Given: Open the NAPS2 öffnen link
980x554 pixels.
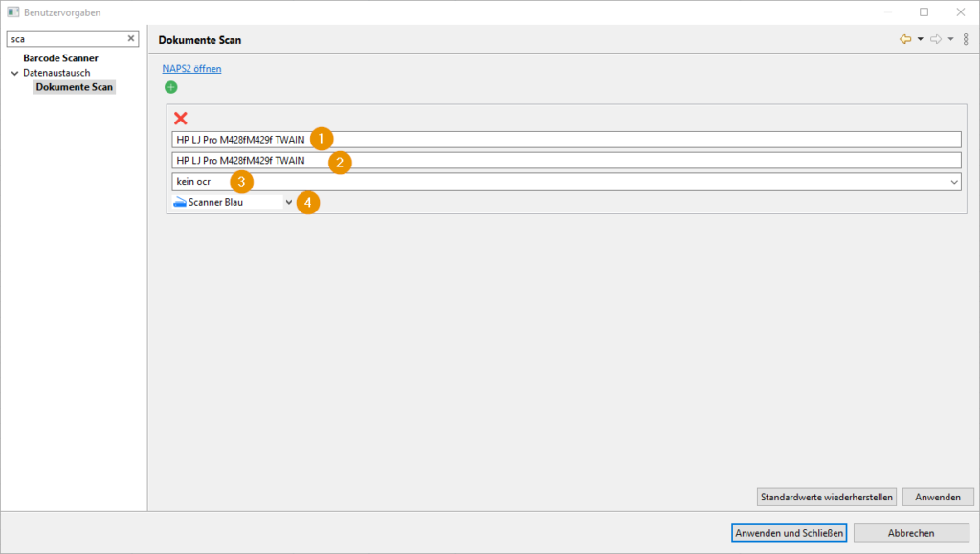Looking at the screenshot, I should pyautogui.click(x=191, y=69).
